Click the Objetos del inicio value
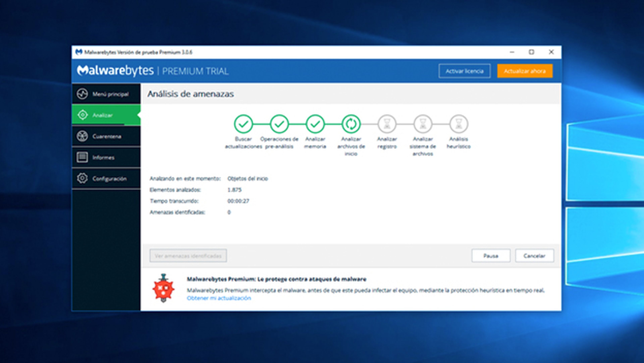644x363 pixels. tap(248, 178)
